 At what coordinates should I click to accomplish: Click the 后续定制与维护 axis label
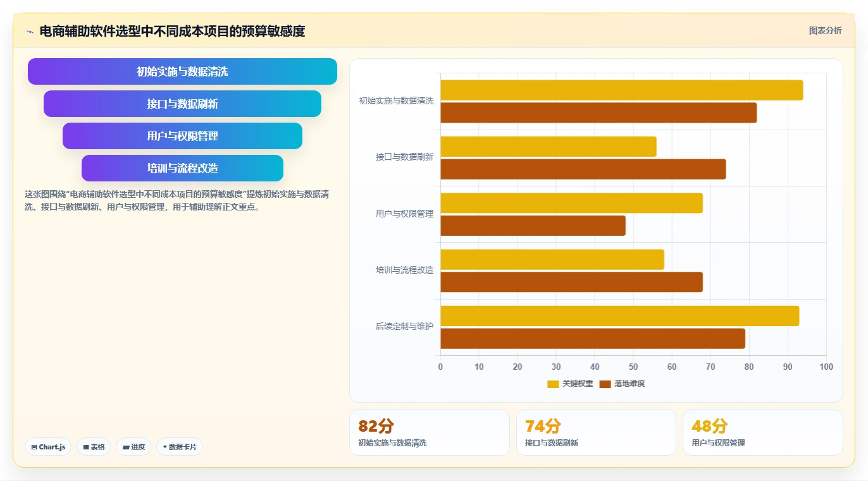click(x=404, y=327)
